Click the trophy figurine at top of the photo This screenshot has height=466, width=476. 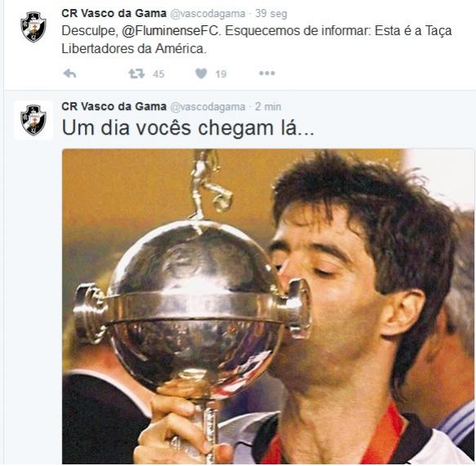point(210,184)
